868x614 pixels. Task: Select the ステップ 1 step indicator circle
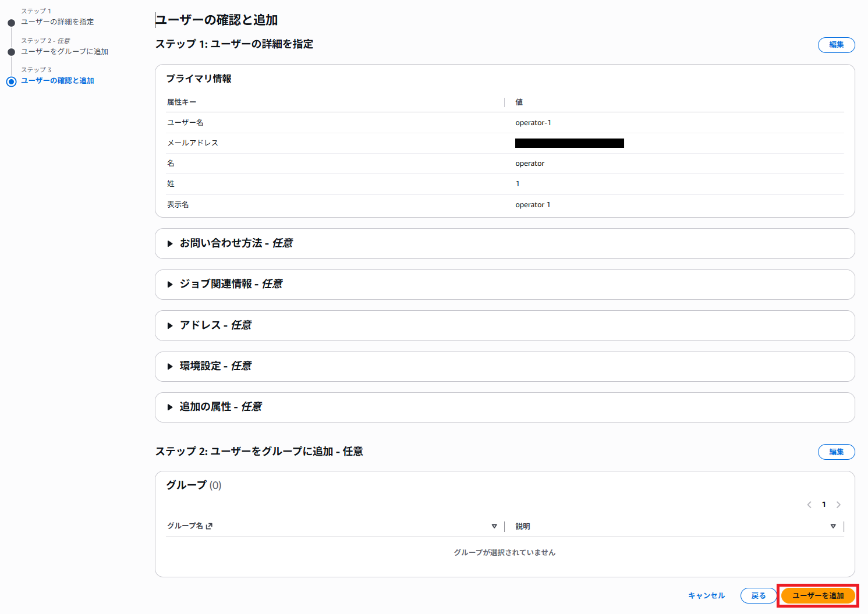10,22
